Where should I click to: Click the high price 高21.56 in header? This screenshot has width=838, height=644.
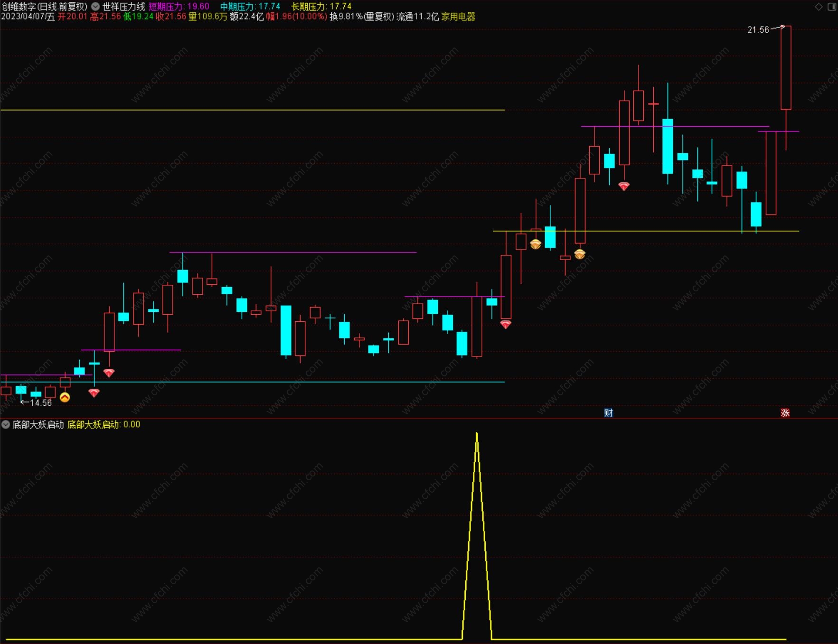[105, 17]
